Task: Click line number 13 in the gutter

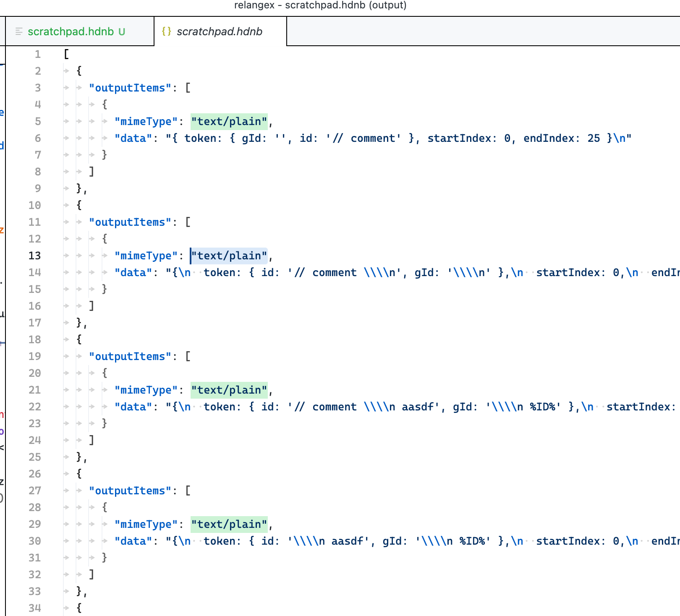Action: point(35,256)
